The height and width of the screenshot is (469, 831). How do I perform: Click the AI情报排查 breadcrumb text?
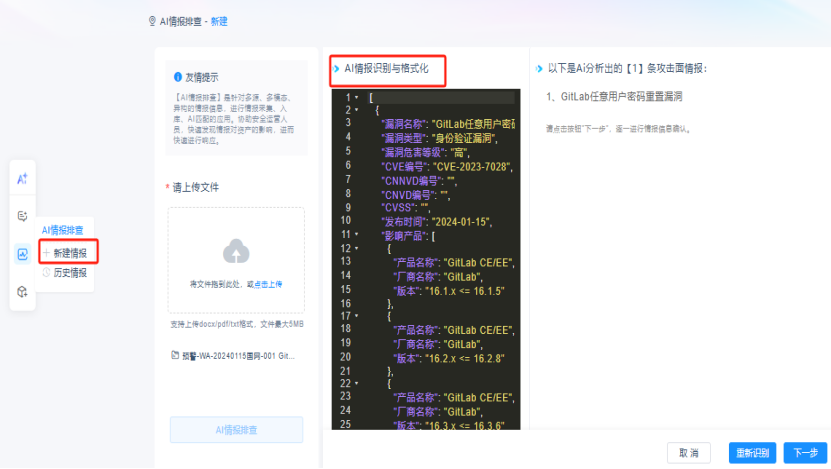(181, 22)
